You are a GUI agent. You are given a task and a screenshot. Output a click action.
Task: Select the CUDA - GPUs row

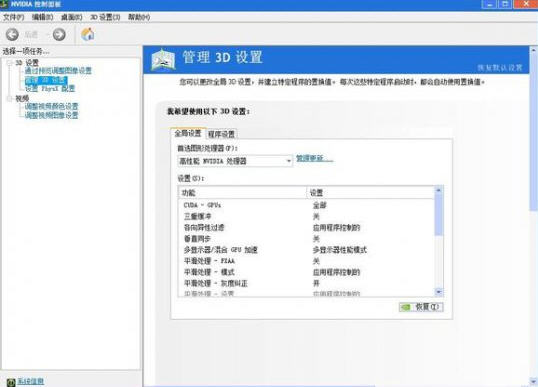[307, 205]
